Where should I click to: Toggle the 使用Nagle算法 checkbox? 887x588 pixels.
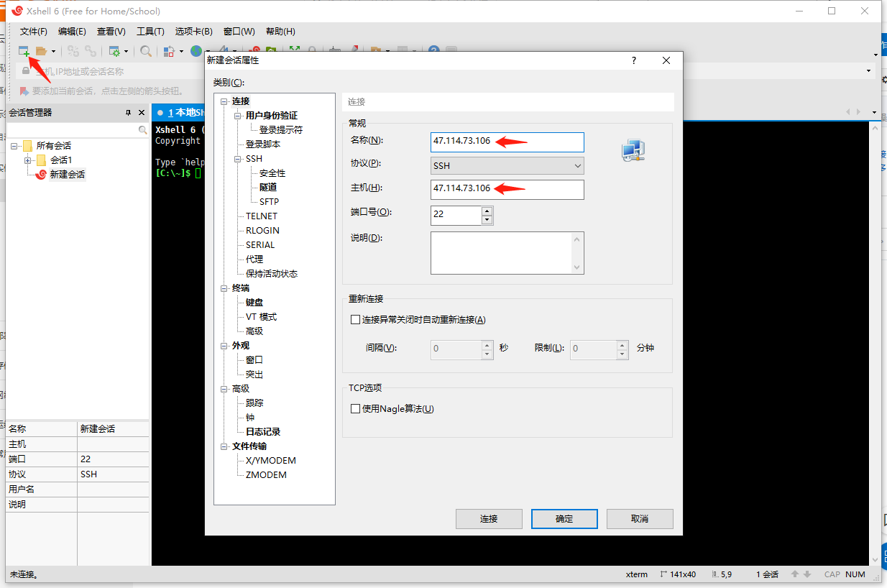pyautogui.click(x=355, y=409)
